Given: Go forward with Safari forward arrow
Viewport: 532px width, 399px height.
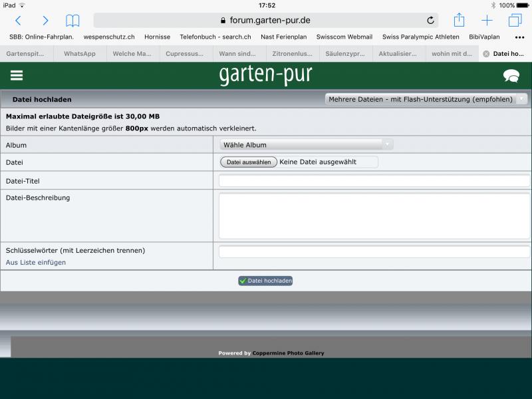Looking at the screenshot, I should [x=45, y=21].
